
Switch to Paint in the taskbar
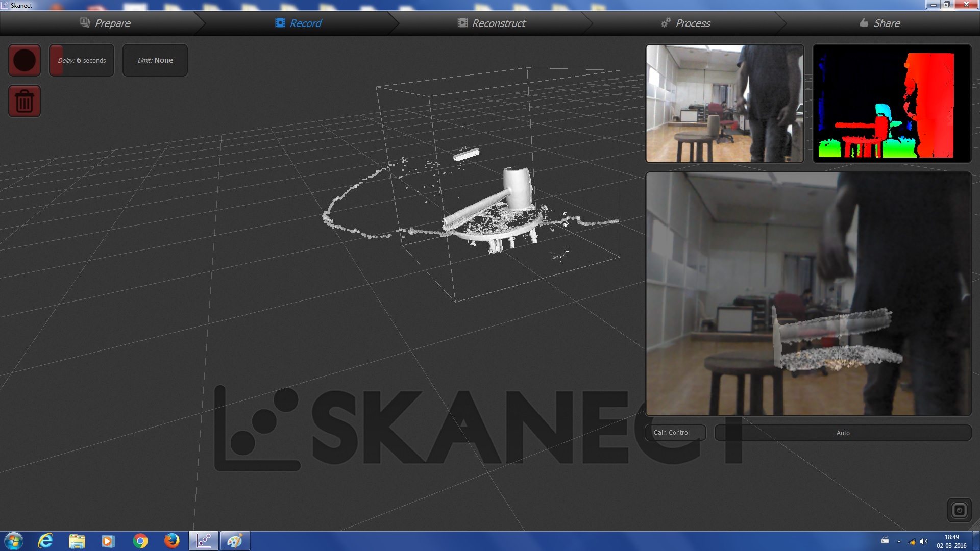coord(235,541)
